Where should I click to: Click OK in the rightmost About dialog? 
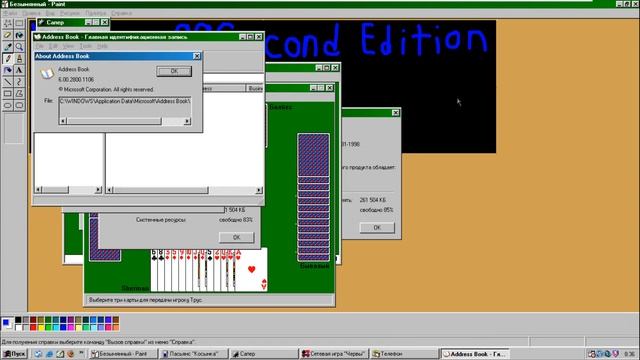(x=377, y=227)
